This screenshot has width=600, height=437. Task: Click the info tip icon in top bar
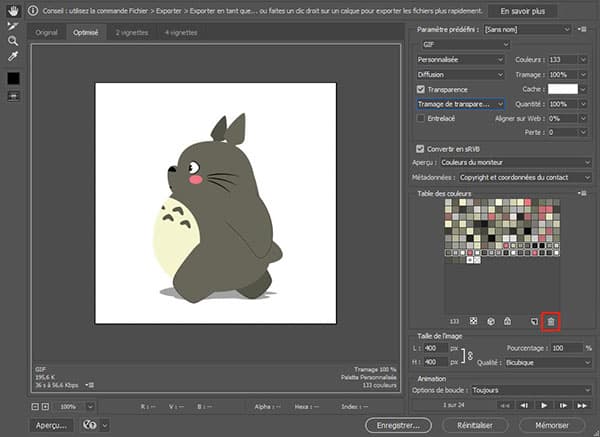(x=33, y=11)
